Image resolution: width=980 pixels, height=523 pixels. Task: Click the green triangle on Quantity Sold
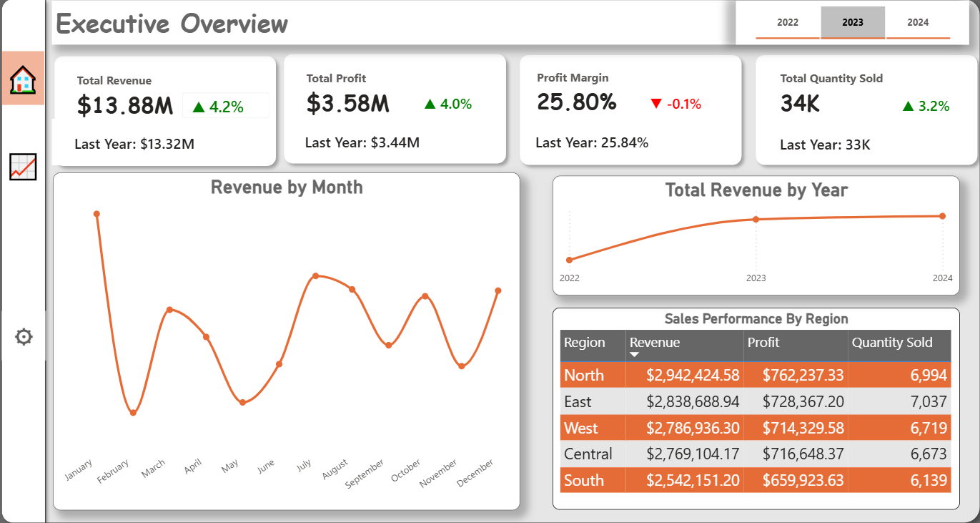908,106
